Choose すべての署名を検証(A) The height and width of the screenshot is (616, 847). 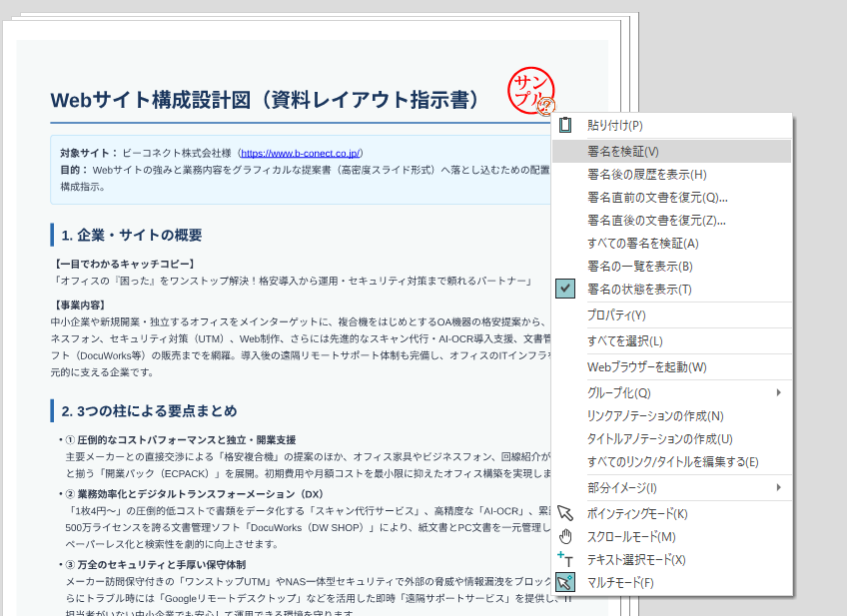[x=671, y=244]
